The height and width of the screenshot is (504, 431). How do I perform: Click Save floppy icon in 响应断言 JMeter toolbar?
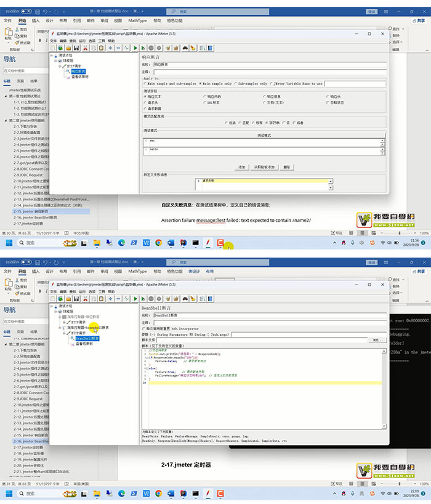coord(76,48)
